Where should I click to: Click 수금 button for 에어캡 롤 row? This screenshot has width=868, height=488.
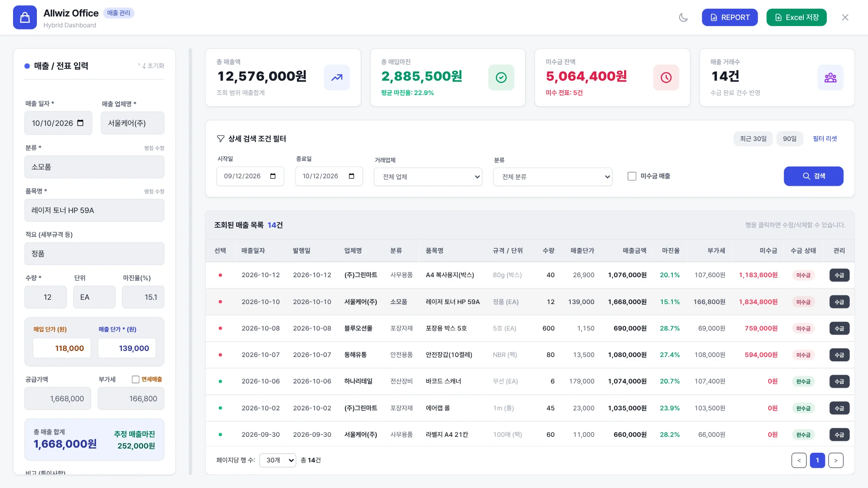[x=839, y=409]
